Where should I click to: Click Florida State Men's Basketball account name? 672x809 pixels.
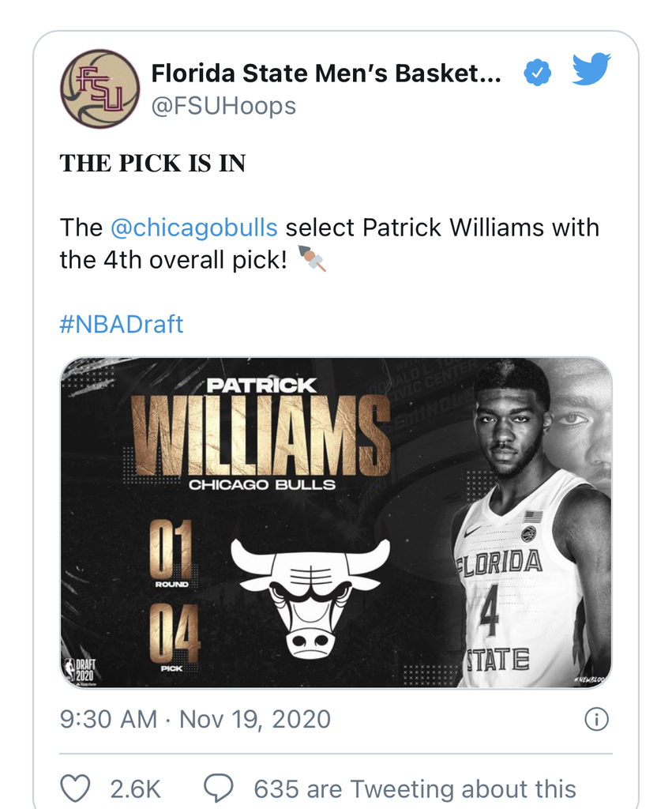326,73
